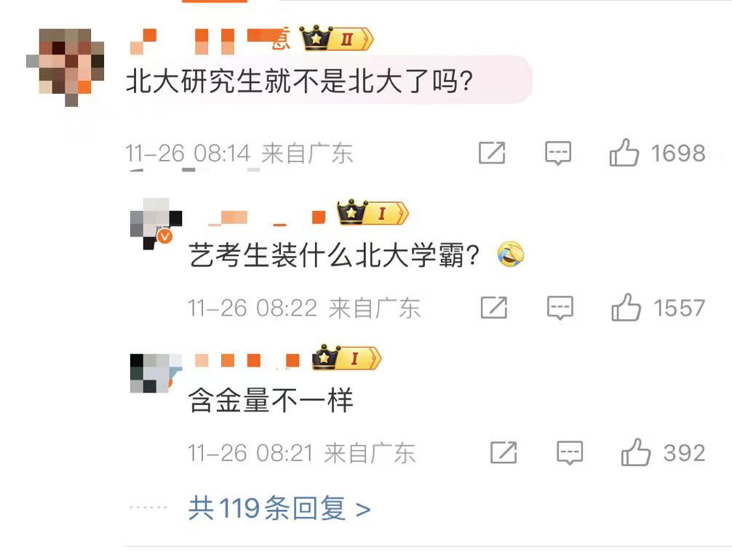Repost the 08:22 comment using share icon

click(x=494, y=307)
